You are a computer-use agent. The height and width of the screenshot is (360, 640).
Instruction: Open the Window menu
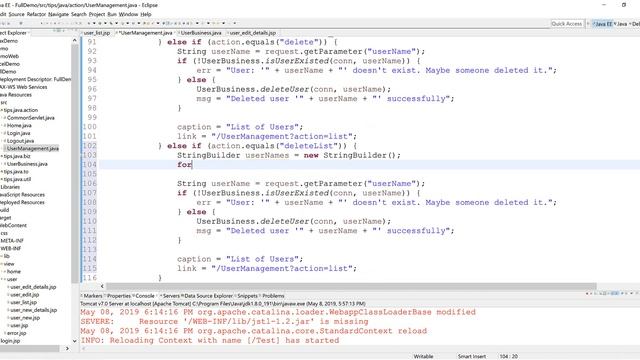(128, 14)
